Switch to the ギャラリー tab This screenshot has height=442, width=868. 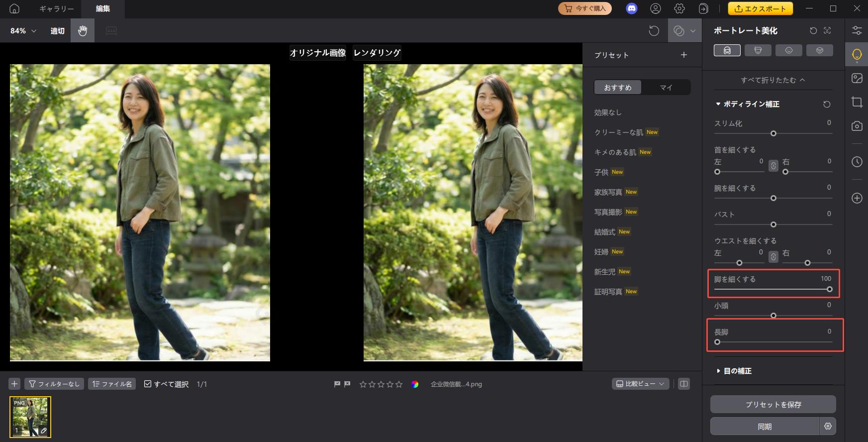tap(57, 9)
